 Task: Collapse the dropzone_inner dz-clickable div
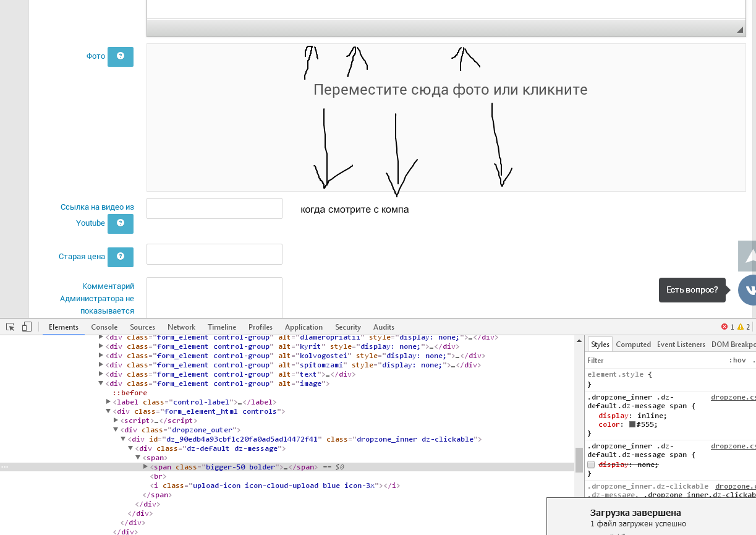[x=123, y=439]
